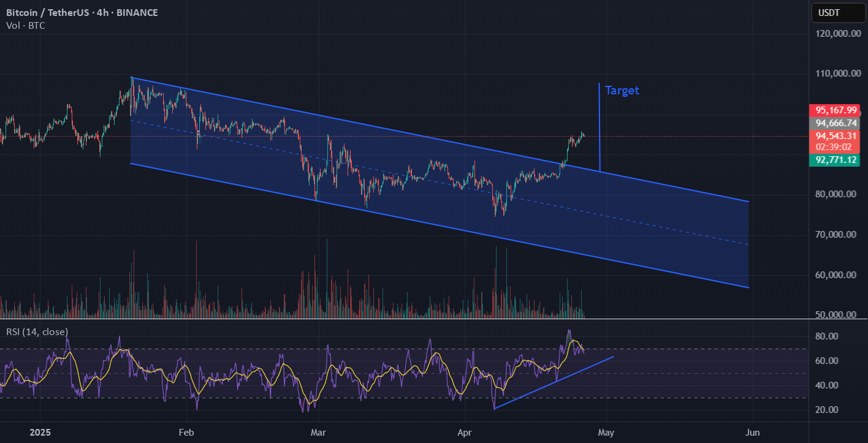The width and height of the screenshot is (868, 443).
Task: Click the 94,666.74 grey price tag
Action: (x=834, y=123)
